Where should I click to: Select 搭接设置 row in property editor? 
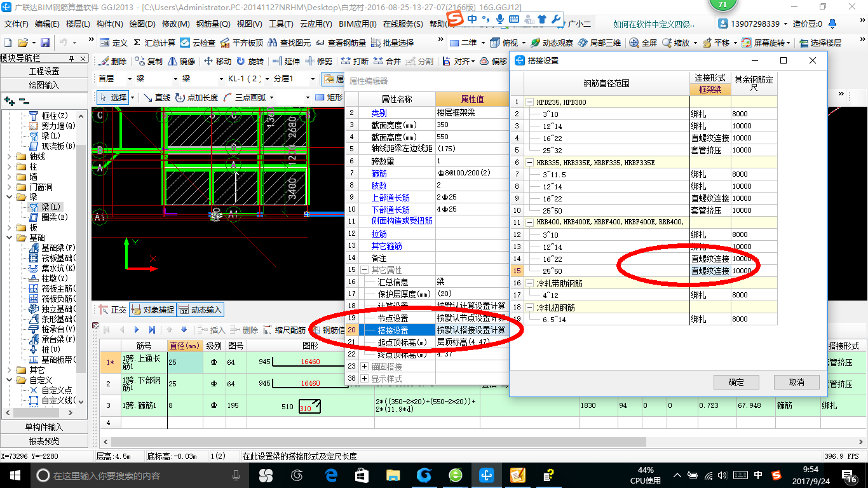426,330
